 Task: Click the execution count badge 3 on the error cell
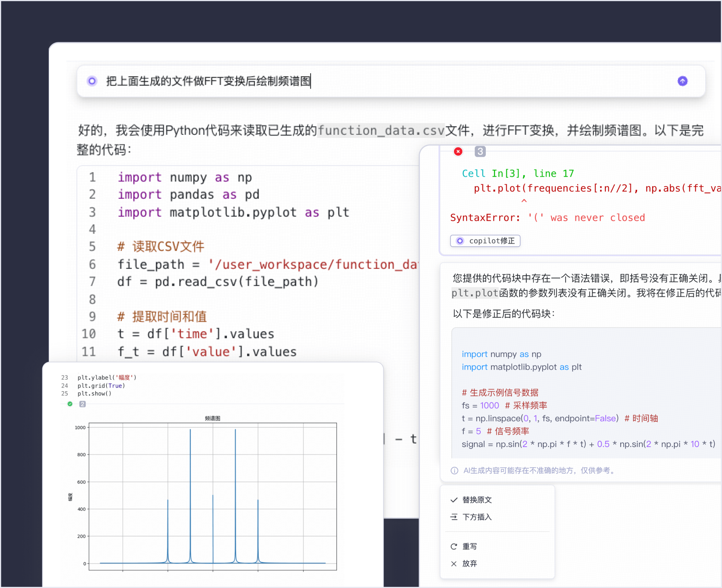pos(480,151)
